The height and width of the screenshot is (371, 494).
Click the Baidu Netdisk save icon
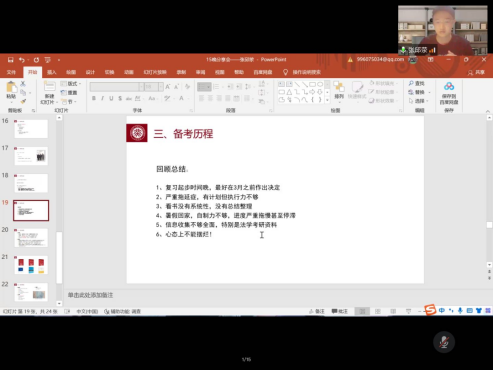tap(449, 87)
